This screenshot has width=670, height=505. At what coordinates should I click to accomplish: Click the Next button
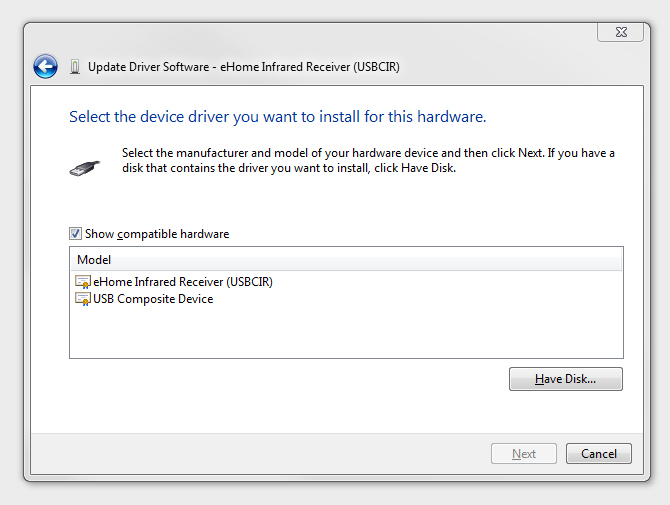pos(524,454)
